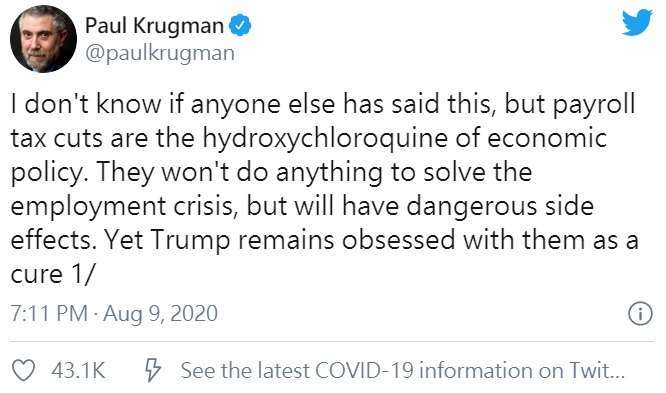Open Paul Krugman's profile photo
Image resolution: width=666 pixels, height=393 pixels.
(x=43, y=39)
